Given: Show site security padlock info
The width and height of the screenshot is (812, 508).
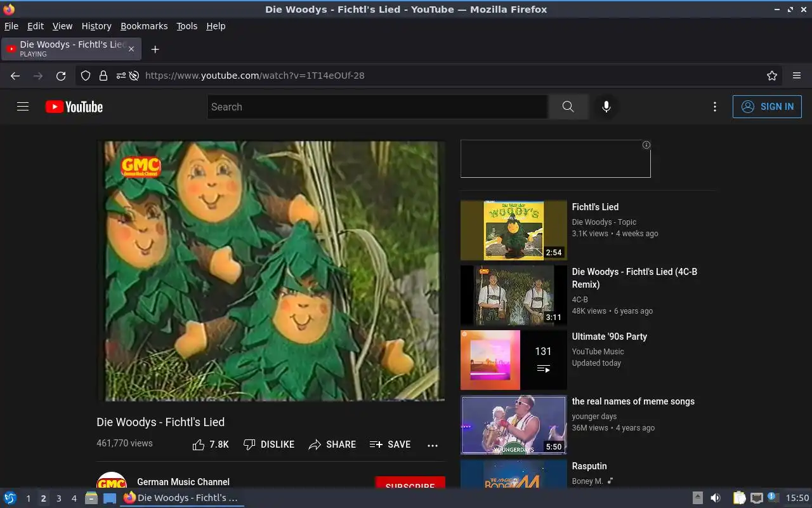Looking at the screenshot, I should tap(103, 76).
